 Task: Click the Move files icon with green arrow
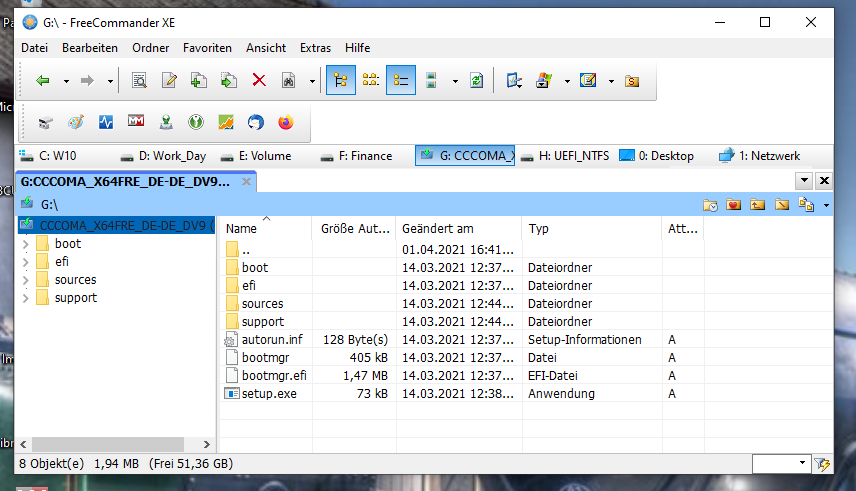click(229, 81)
